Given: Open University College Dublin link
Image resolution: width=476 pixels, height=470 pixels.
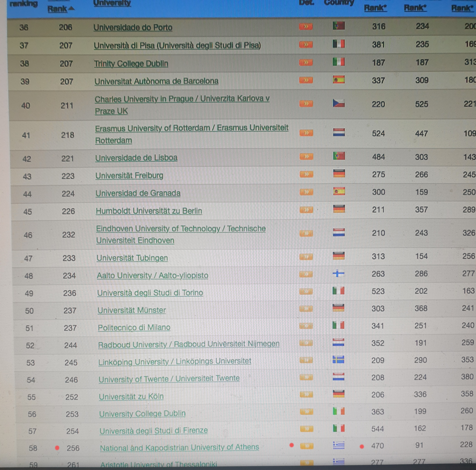Looking at the screenshot, I should 142,413.
